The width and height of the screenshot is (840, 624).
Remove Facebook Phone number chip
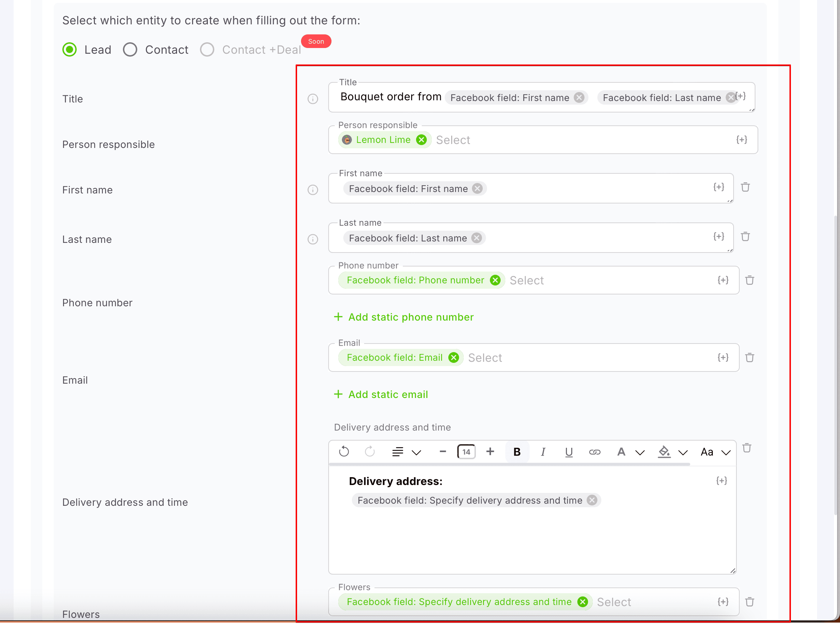(x=495, y=280)
